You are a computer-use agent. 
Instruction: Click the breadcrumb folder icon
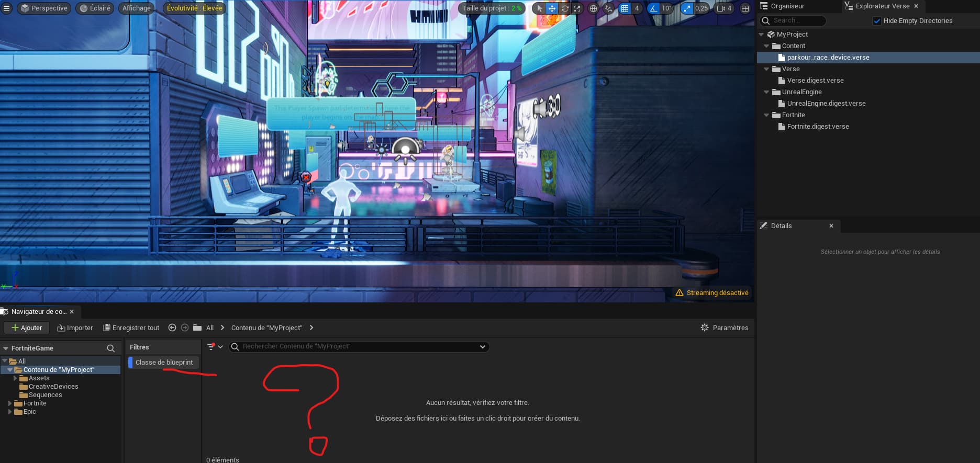(x=197, y=328)
